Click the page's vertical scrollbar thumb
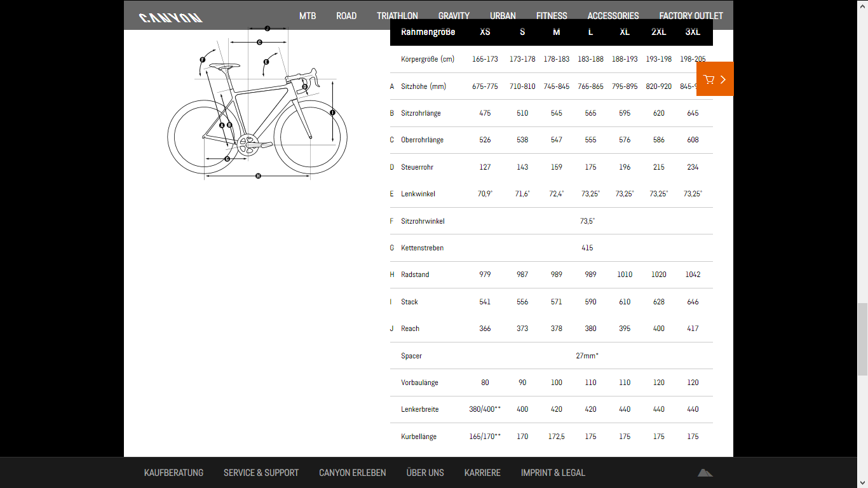 click(862, 340)
